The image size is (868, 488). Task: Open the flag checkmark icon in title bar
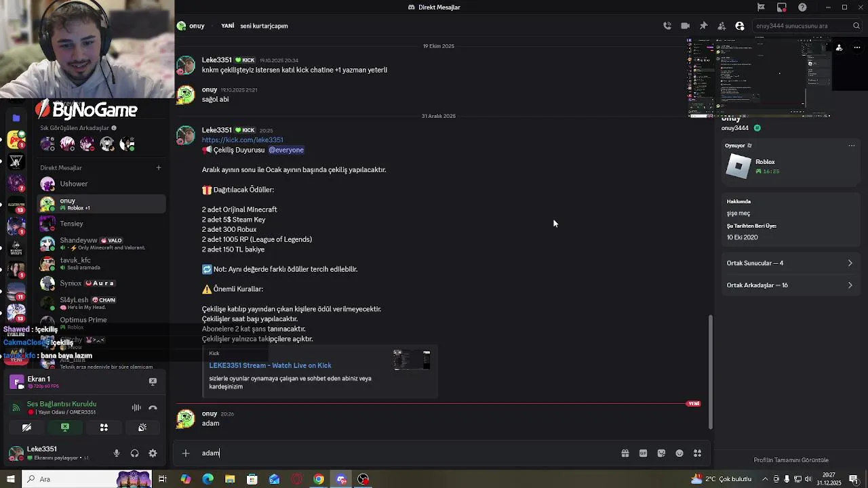point(761,7)
